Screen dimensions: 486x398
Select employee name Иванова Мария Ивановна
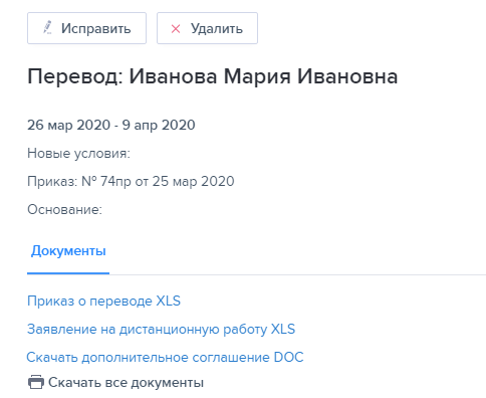(x=263, y=76)
